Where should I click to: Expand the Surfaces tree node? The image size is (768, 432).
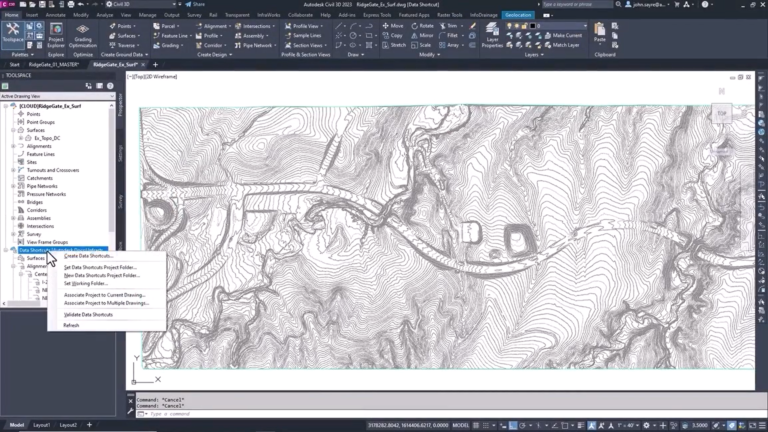point(14,130)
